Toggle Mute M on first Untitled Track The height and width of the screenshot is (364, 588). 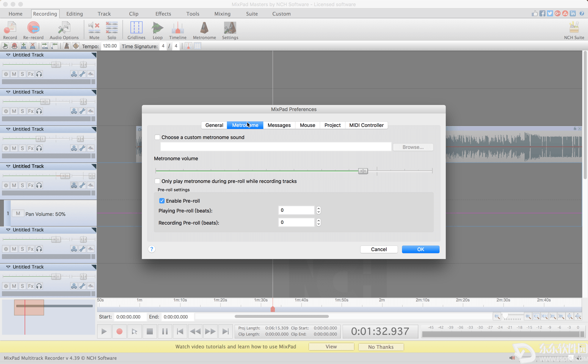14,74
